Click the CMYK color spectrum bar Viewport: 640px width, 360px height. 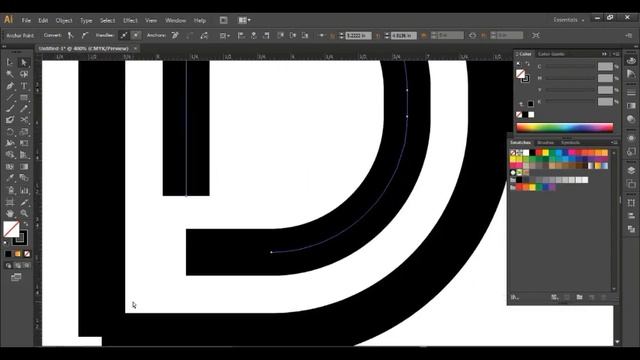coord(564,127)
